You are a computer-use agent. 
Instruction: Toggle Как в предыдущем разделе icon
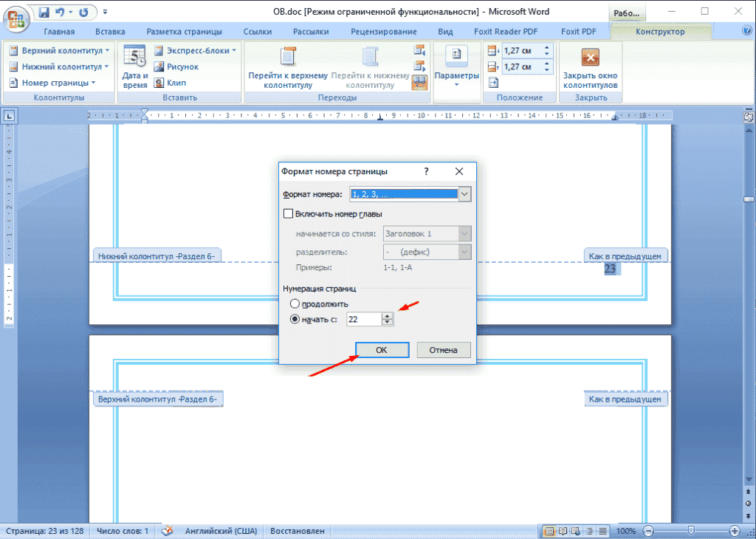(419, 82)
